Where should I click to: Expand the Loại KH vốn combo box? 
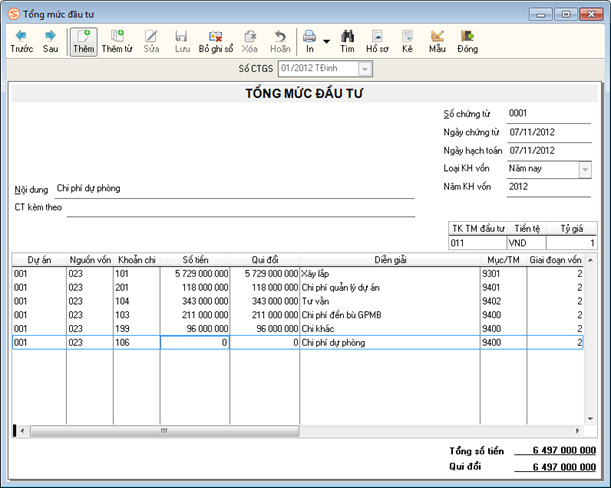(585, 170)
